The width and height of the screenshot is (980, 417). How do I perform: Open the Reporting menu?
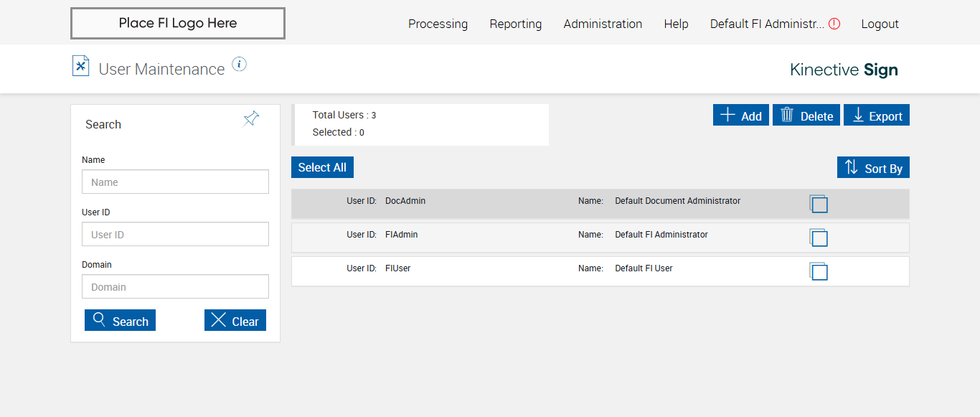coord(516,24)
